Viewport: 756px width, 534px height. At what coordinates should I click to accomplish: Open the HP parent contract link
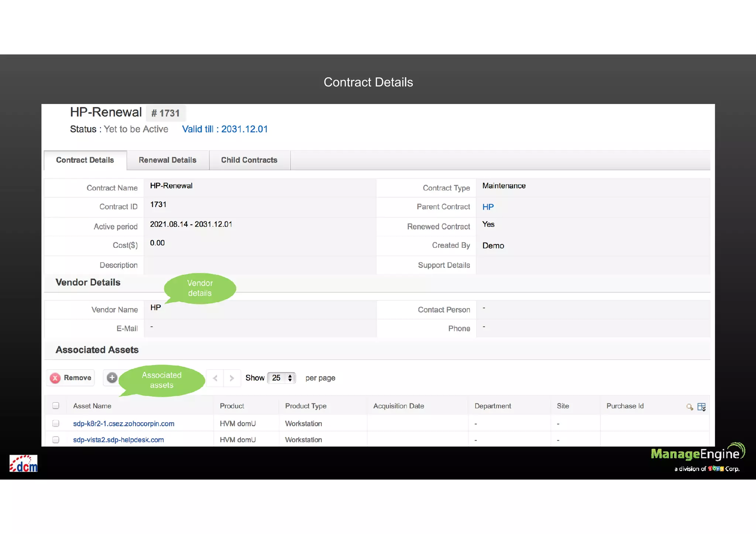tap(488, 207)
